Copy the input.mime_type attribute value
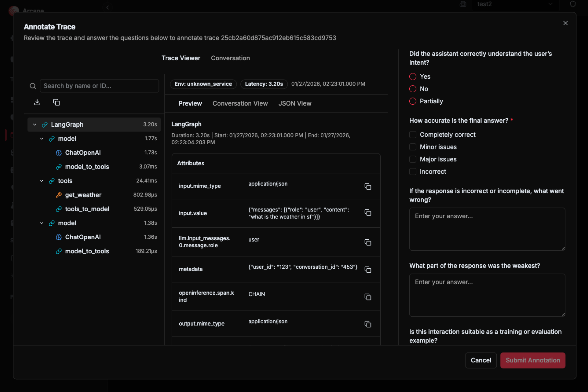 368,186
